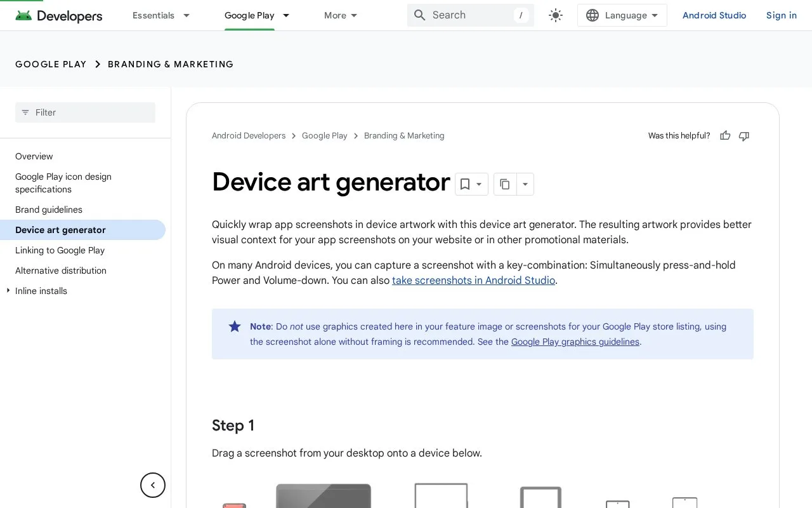Image resolution: width=812 pixels, height=508 pixels.
Task: Expand the Inline installs tree item
Action: [x=8, y=291]
